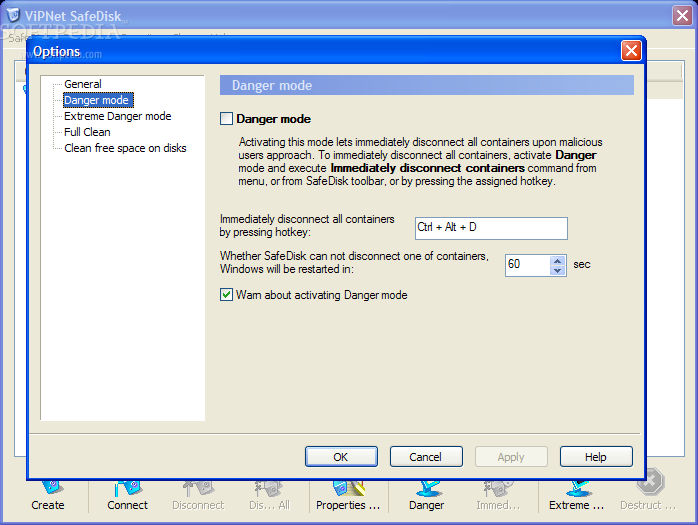The image size is (698, 525).
Task: Uncheck Warn about activating Danger mode
Action: coord(226,295)
